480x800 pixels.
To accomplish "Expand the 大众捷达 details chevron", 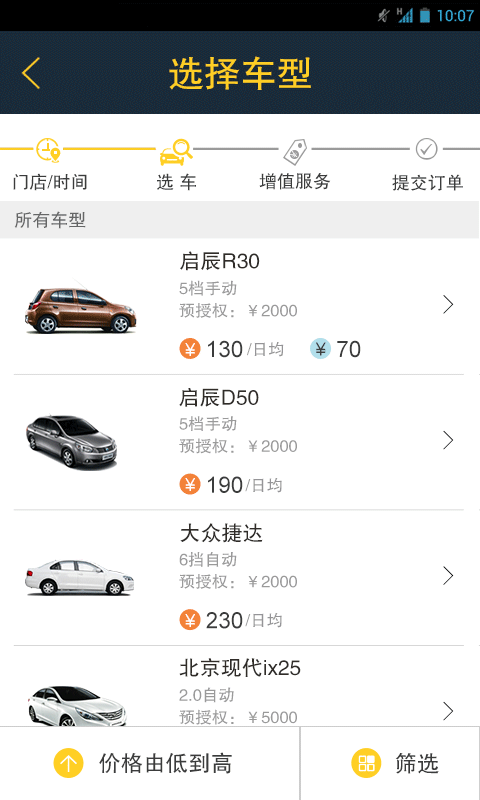I will tap(448, 576).
